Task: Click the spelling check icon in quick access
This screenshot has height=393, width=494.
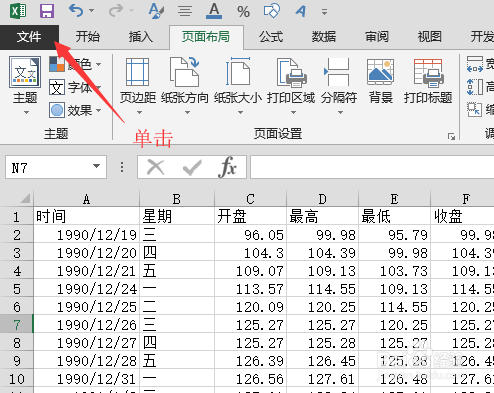Action: 156,11
